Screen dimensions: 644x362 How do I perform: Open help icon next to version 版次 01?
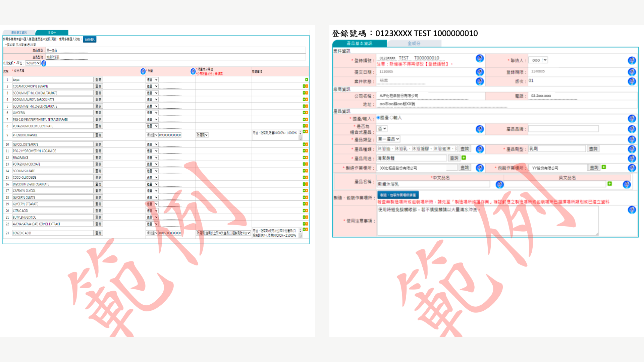pyautogui.click(x=632, y=81)
